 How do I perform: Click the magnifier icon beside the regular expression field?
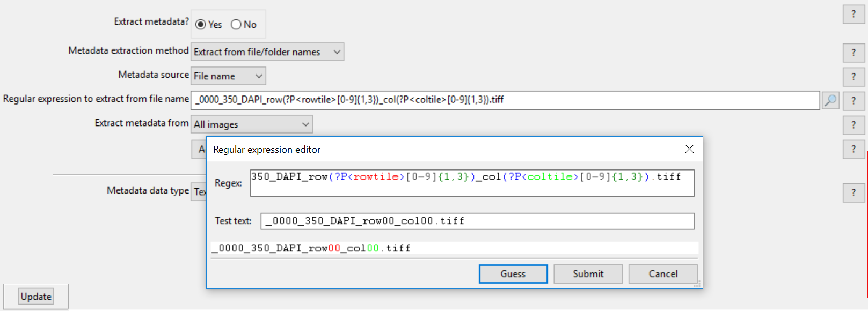tap(830, 100)
